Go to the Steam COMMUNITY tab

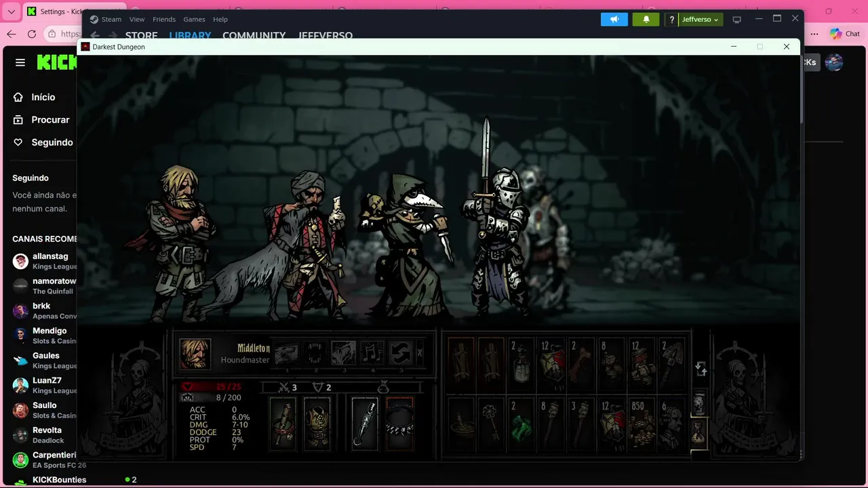[254, 35]
